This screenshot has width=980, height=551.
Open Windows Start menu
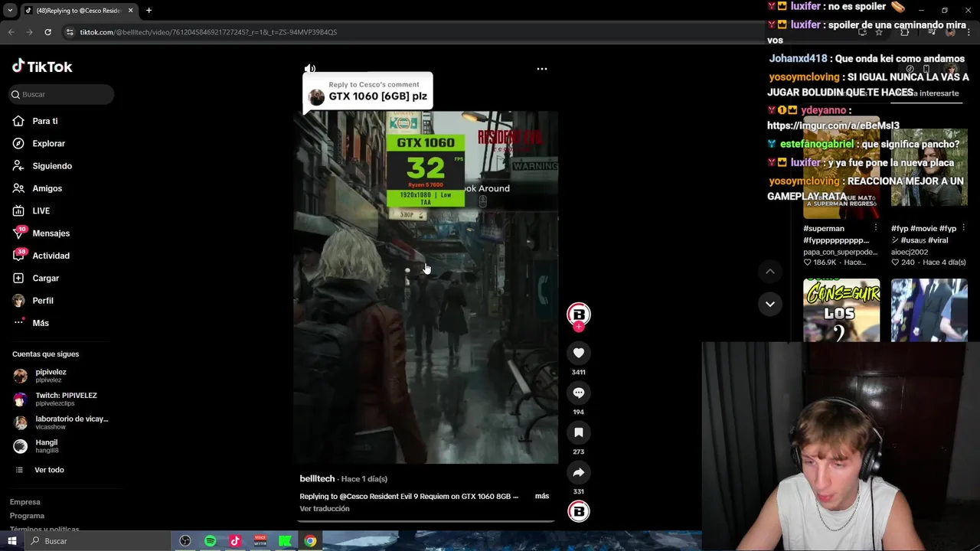click(x=11, y=541)
